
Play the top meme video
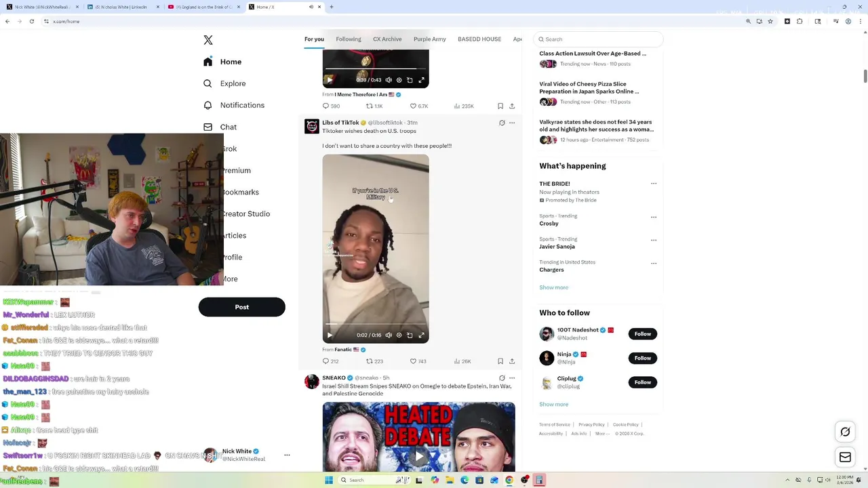tap(330, 80)
